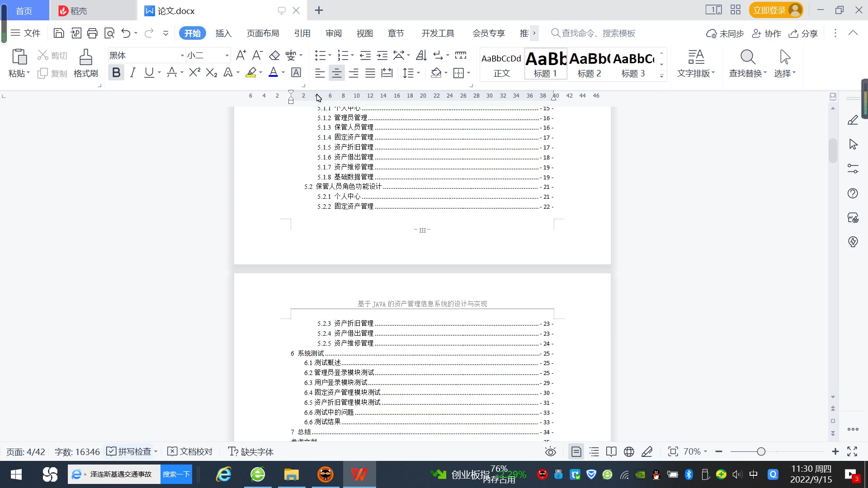Viewport: 868px width, 488px height.
Task: Click the login button (立即登录)
Action: tap(776, 10)
